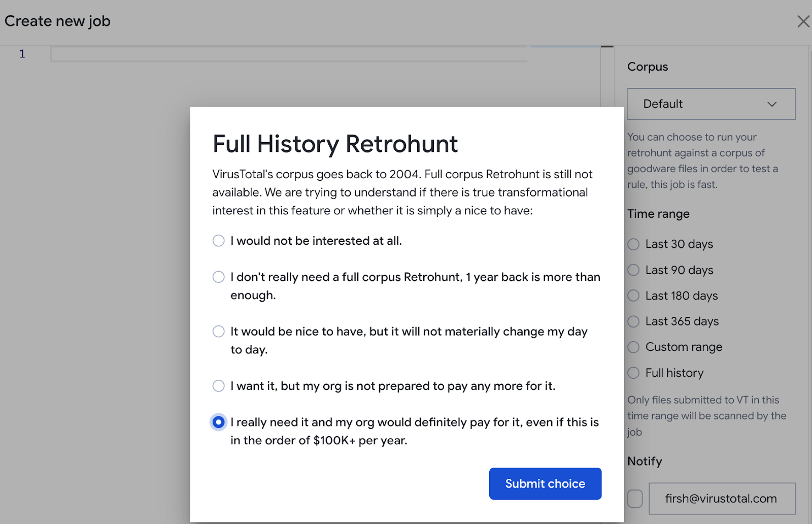The width and height of the screenshot is (812, 524).
Task: Select 'It would be nice to have' option
Action: [218, 332]
